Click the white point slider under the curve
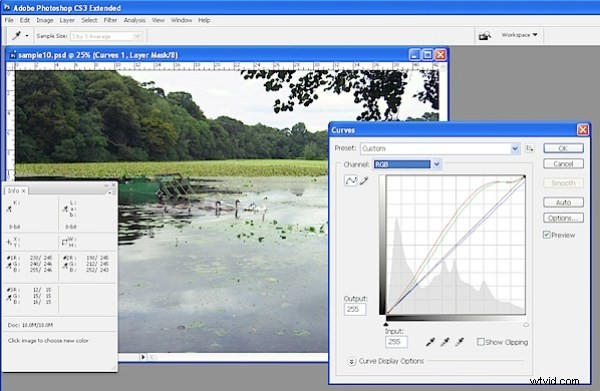The height and width of the screenshot is (391, 600). (x=526, y=324)
